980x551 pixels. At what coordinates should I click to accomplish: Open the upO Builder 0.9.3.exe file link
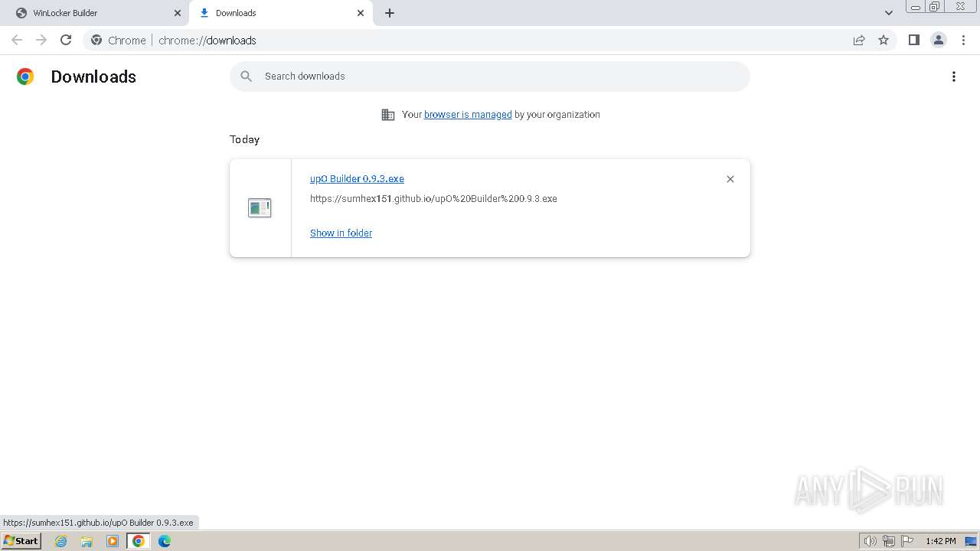click(x=357, y=178)
